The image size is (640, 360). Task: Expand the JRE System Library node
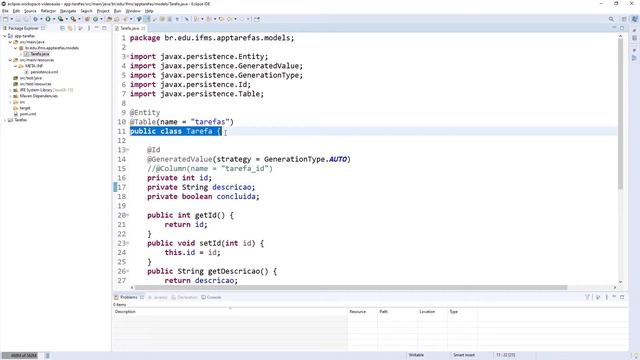[x=10, y=90]
